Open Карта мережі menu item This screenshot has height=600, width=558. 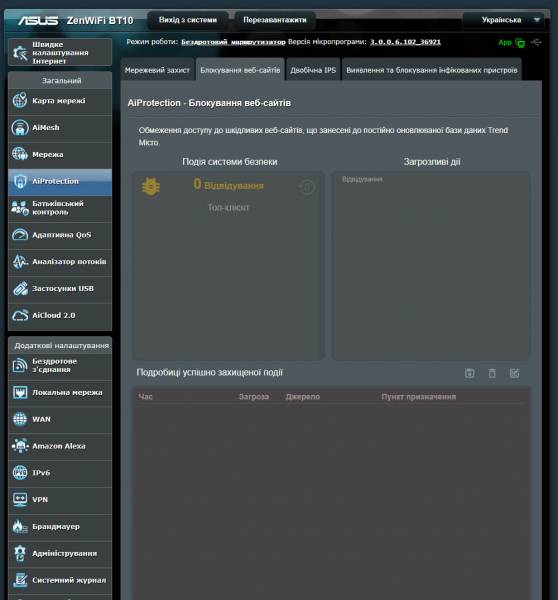pyautogui.click(x=60, y=101)
